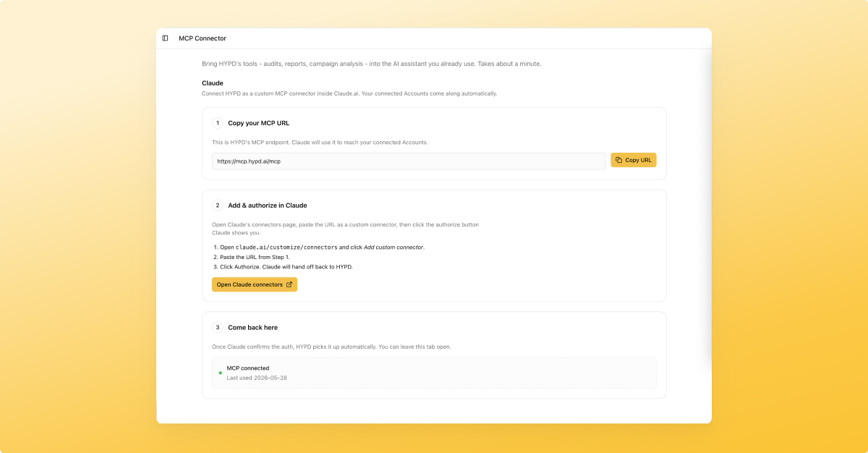
Task: Click the Copy URL button
Action: click(634, 160)
